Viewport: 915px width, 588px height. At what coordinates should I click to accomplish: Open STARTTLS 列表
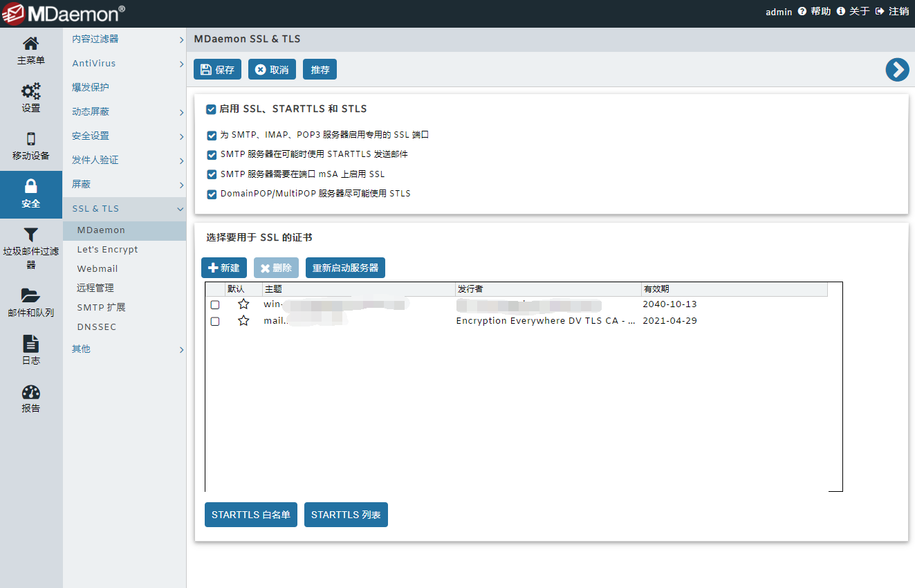[x=346, y=515]
